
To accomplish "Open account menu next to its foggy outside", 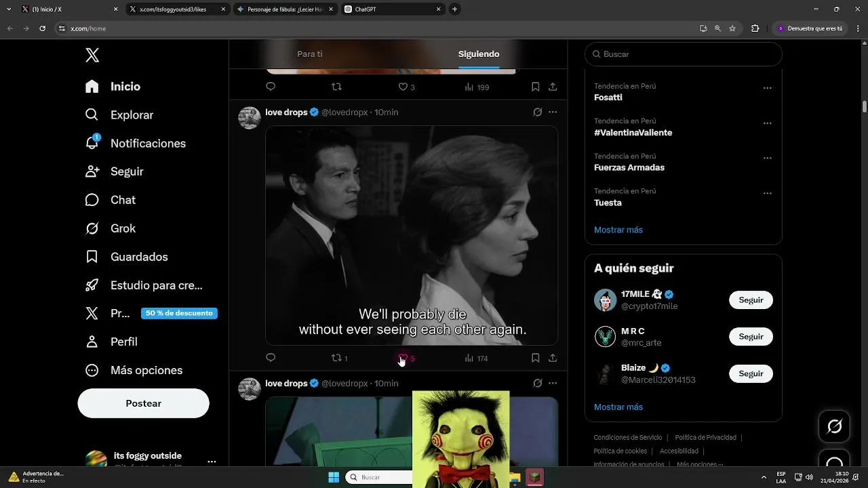I will point(212,462).
